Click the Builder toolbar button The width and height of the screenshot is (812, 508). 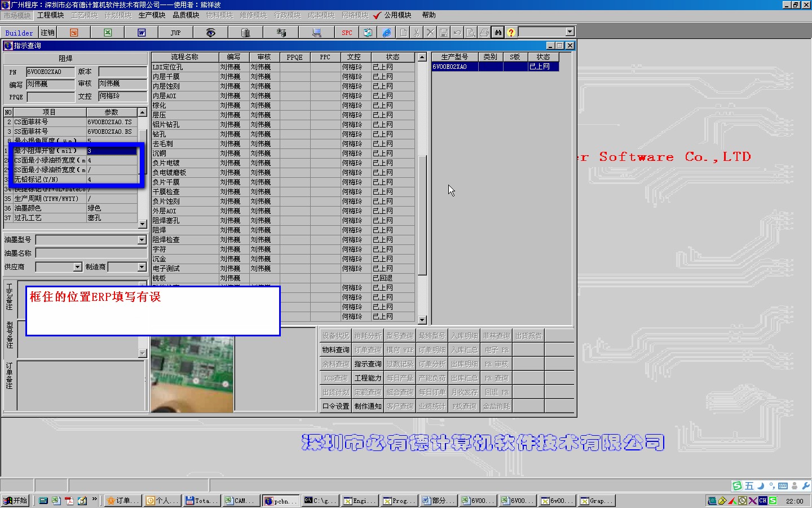[19, 33]
